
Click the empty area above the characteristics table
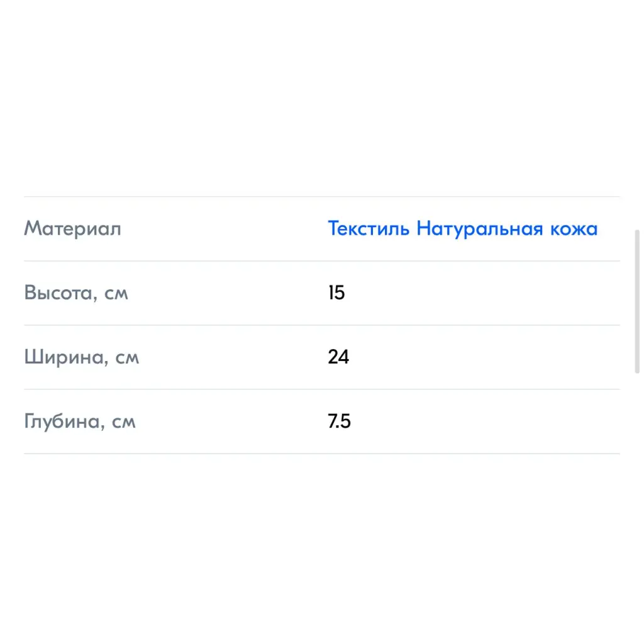pos(322,99)
